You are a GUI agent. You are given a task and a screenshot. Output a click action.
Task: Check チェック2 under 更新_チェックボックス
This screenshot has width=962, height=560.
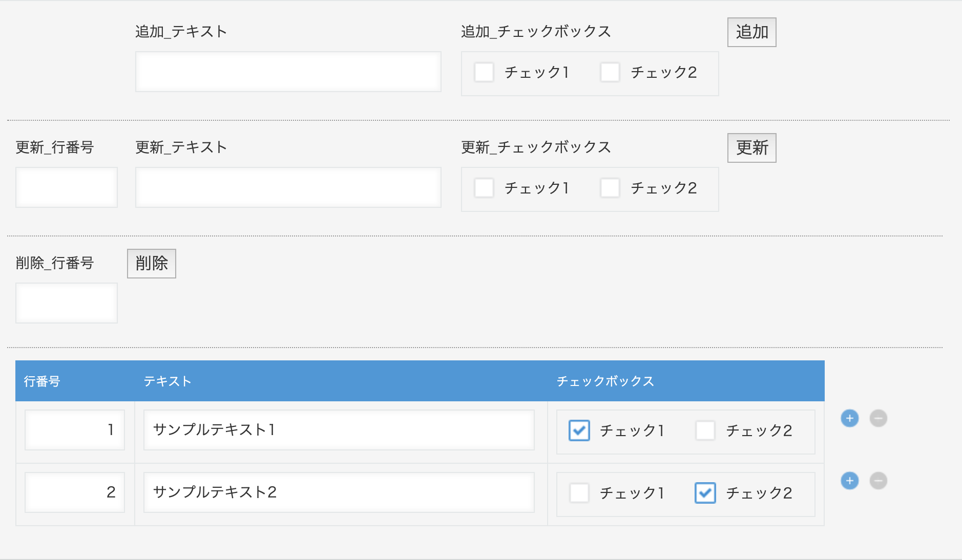pyautogui.click(x=610, y=188)
